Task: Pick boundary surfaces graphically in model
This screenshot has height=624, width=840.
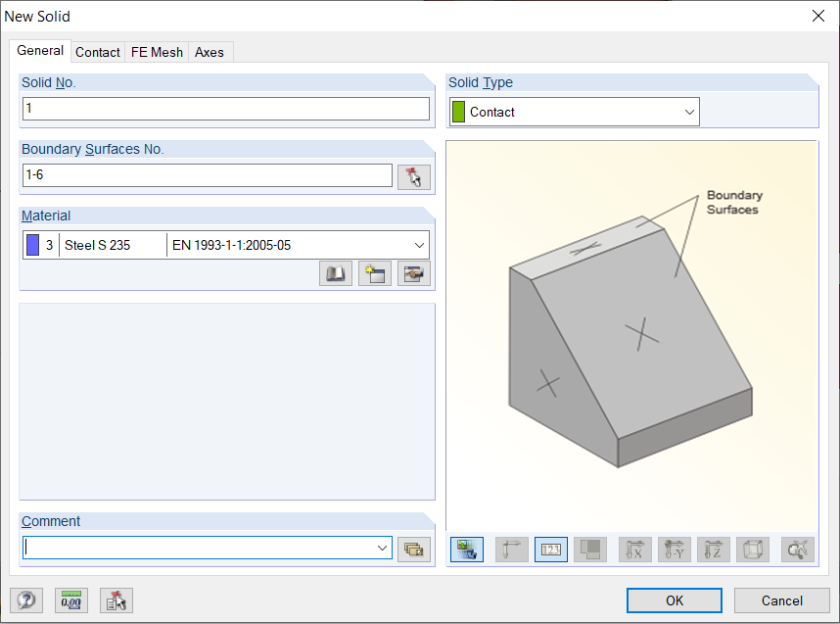Action: tap(413, 177)
